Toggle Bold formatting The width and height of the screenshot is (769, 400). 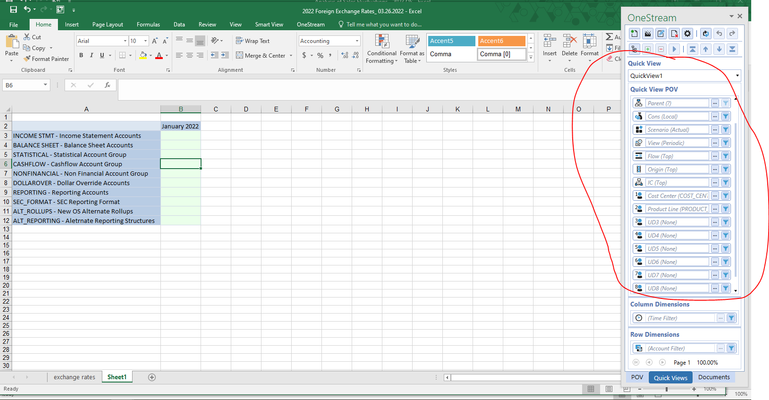pyautogui.click(x=81, y=55)
